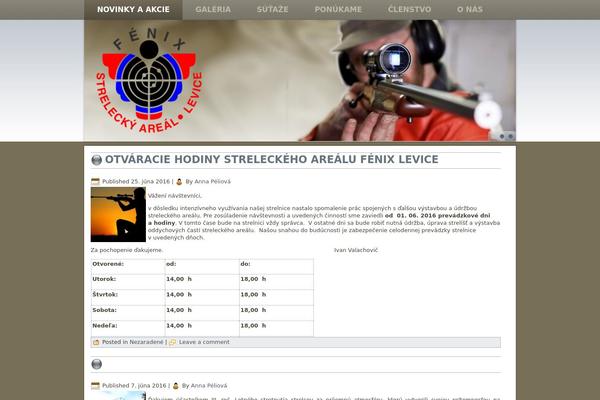The width and height of the screenshot is (600, 400).
Task: Open the Novinky a Akcie menu tab
Action: pos(133,10)
